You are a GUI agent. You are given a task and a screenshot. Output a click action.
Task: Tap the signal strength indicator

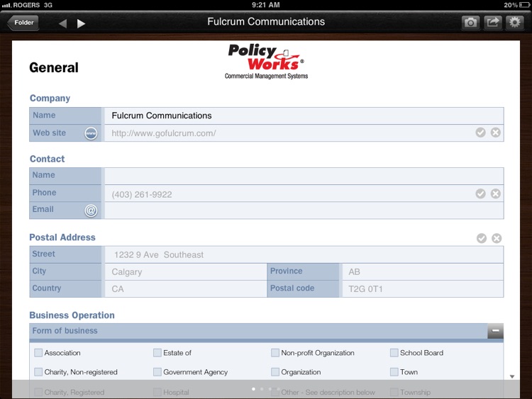[x=6, y=5]
